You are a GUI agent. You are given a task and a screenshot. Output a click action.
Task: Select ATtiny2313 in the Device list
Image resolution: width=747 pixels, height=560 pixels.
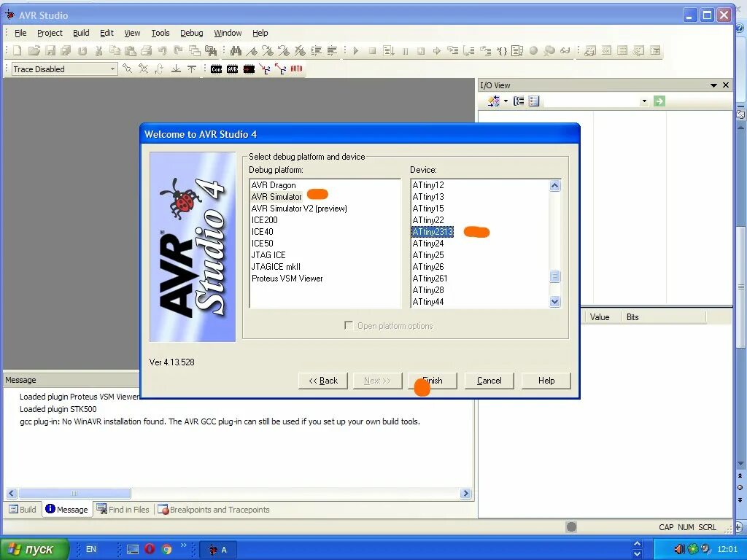tap(433, 232)
